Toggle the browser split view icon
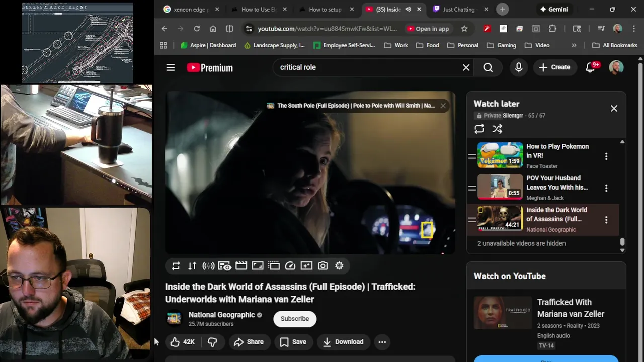Viewport: 644px width, 362px height. (x=229, y=29)
